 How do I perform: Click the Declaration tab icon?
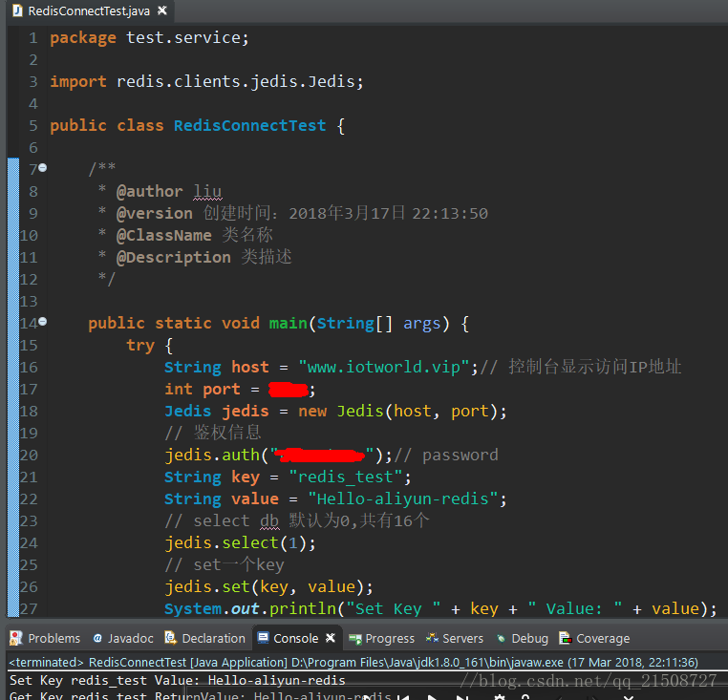(x=171, y=638)
